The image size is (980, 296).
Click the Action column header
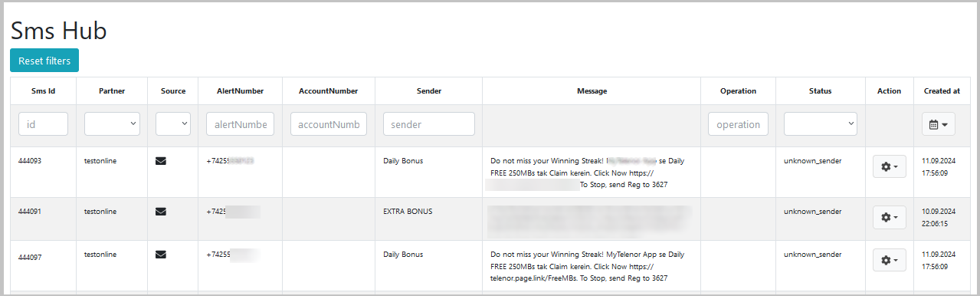[x=889, y=90]
